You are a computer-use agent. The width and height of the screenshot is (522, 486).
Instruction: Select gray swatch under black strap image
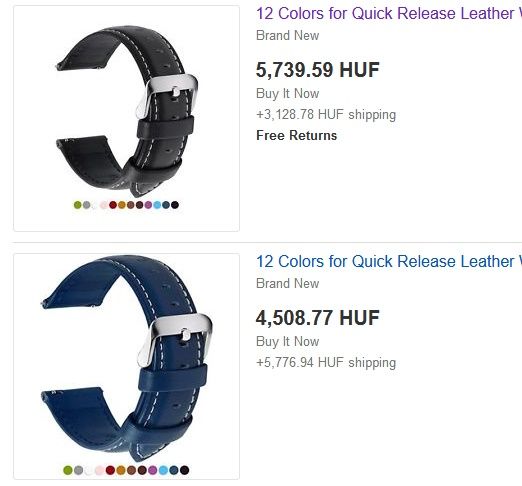coord(86,205)
